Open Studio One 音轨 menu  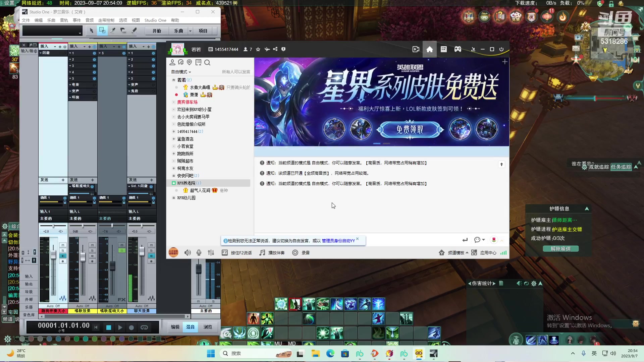64,20
